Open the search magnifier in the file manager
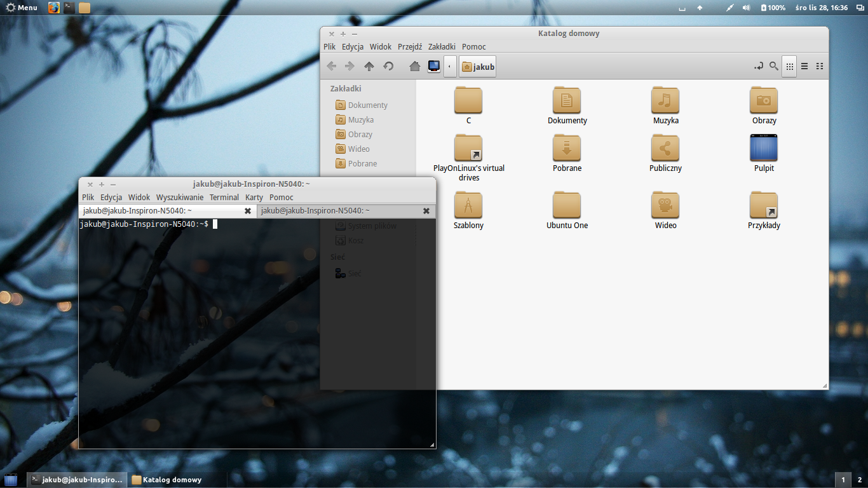The height and width of the screenshot is (488, 868). pyautogui.click(x=773, y=66)
